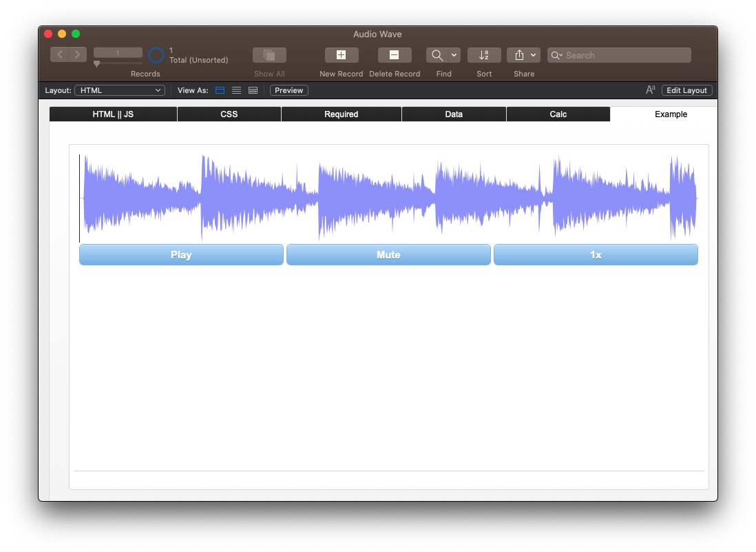Toggle the formatting bar icon
Image resolution: width=756 pixels, height=552 pixels.
651,90
